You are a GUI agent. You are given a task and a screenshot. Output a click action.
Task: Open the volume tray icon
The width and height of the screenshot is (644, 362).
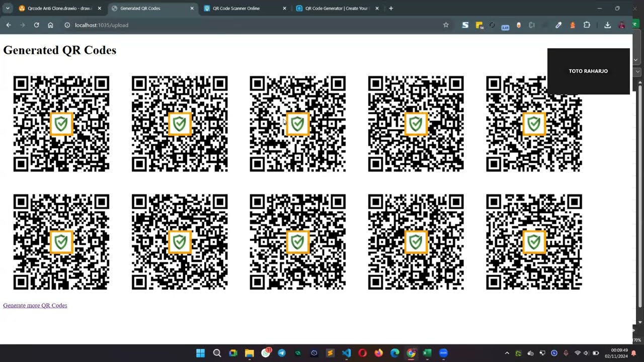[x=586, y=353]
